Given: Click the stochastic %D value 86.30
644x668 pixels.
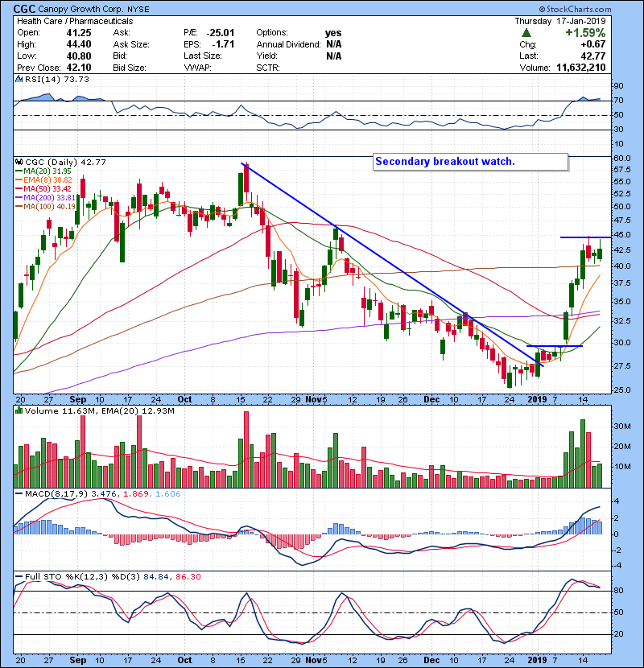Looking at the screenshot, I should pyautogui.click(x=188, y=577).
